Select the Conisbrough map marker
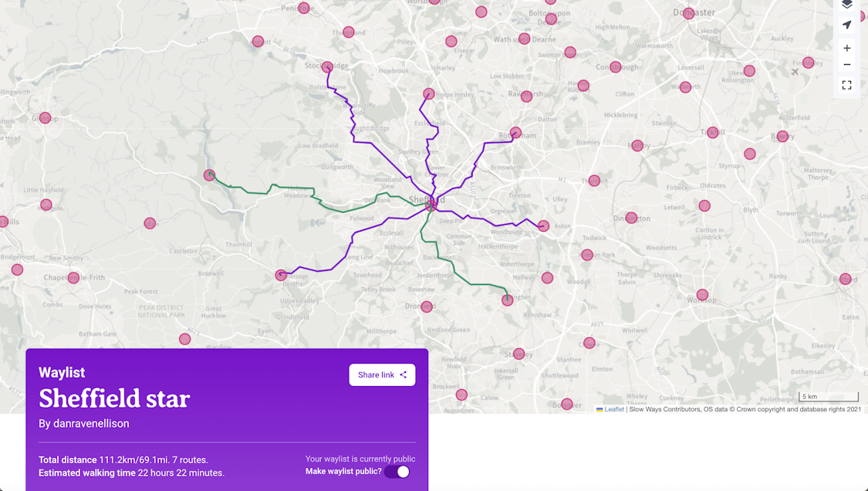 (x=615, y=67)
